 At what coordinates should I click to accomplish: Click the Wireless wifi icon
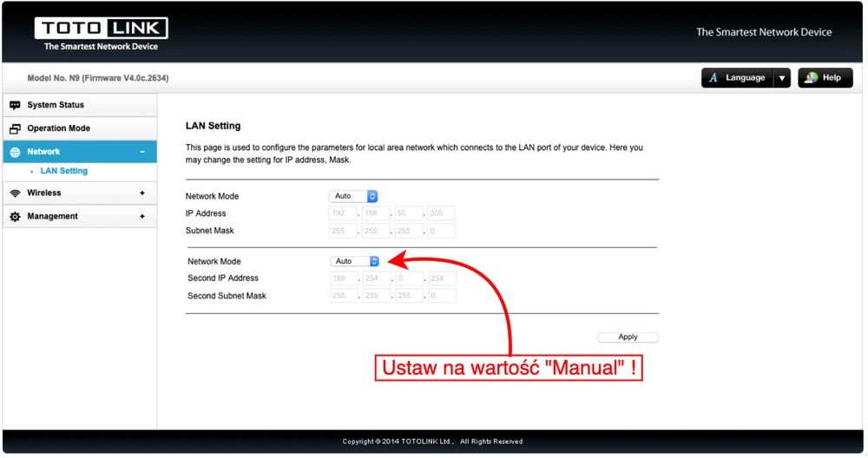(15, 193)
